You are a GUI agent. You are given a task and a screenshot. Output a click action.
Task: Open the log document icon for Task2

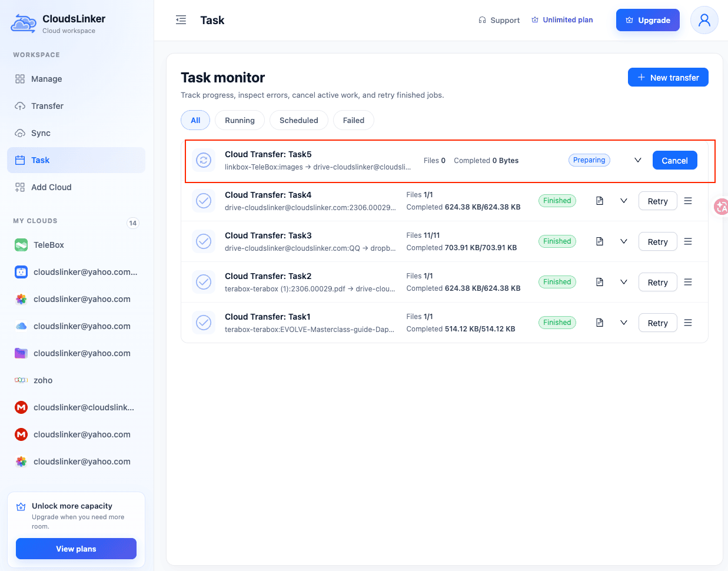[x=600, y=282]
